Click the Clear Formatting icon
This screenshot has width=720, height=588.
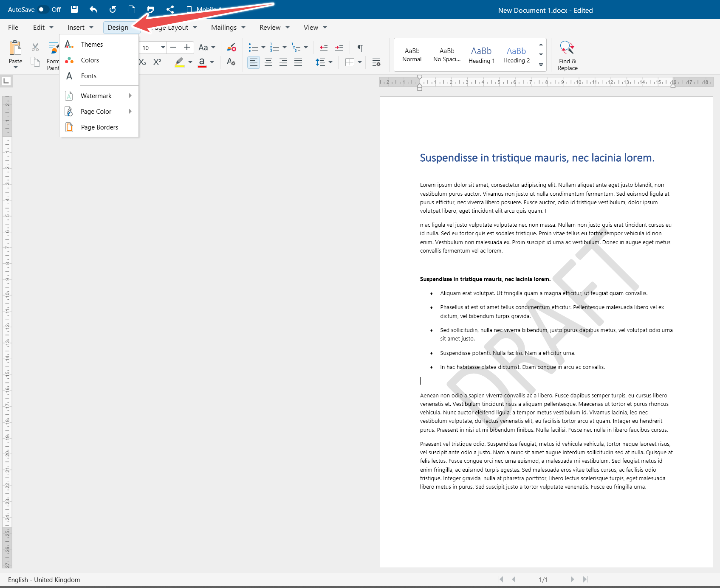[x=231, y=47]
